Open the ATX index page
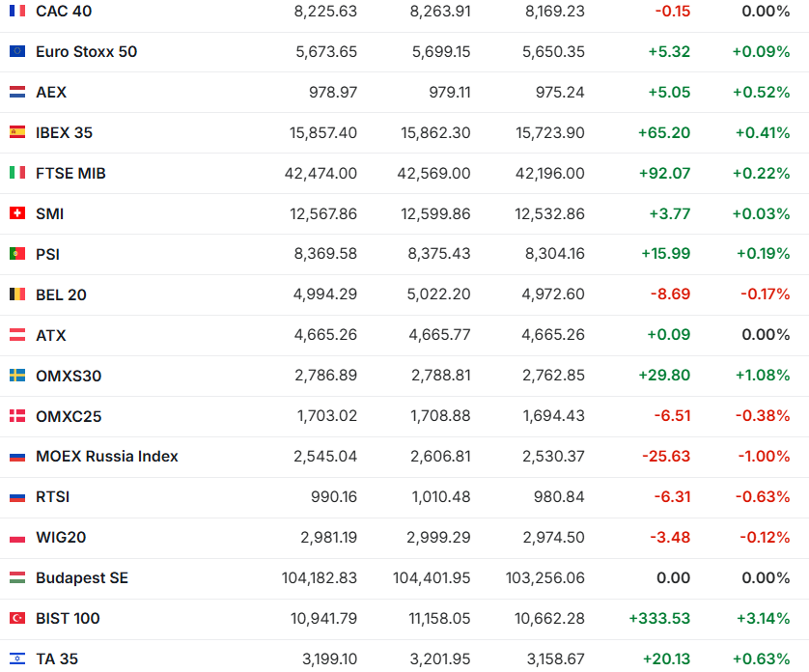 click(x=51, y=335)
